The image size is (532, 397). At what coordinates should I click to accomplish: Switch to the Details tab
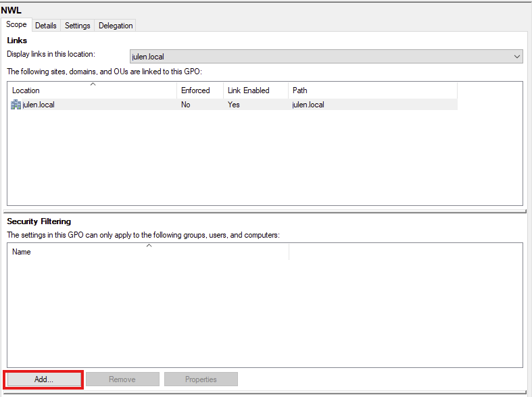coord(46,25)
